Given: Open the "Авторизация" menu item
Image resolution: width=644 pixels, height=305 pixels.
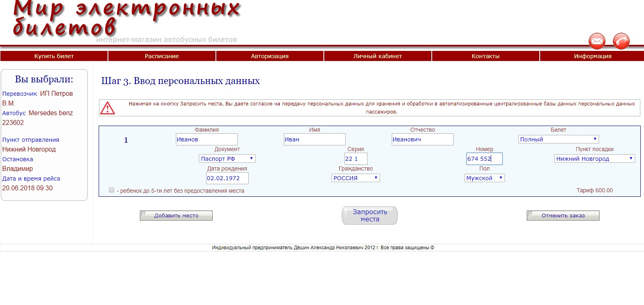Looking at the screenshot, I should coord(270,56).
